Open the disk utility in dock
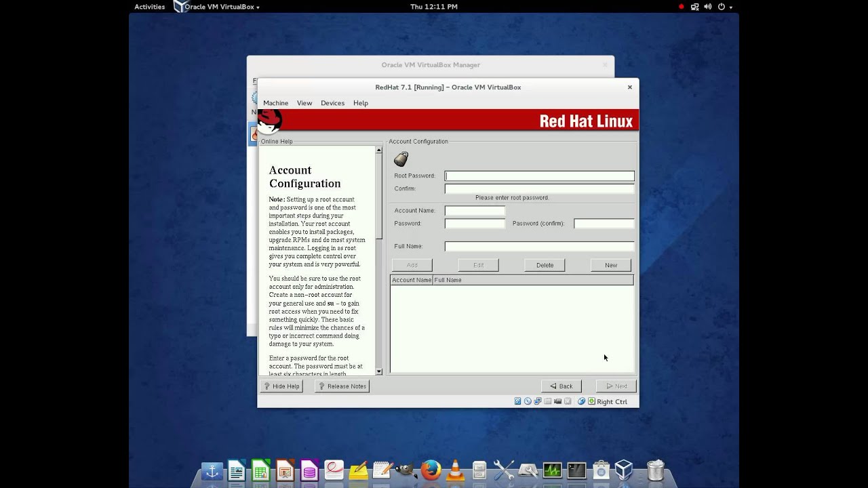This screenshot has height=488, width=868. click(528, 470)
